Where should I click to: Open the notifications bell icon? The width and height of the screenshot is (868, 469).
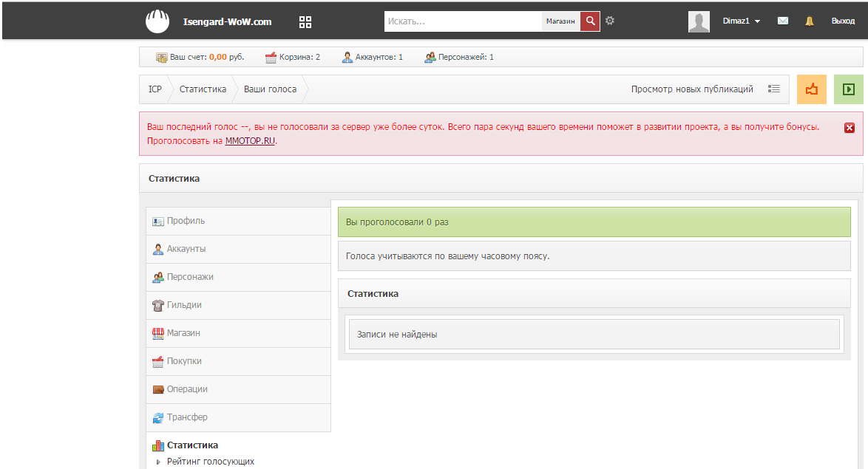pyautogui.click(x=810, y=21)
